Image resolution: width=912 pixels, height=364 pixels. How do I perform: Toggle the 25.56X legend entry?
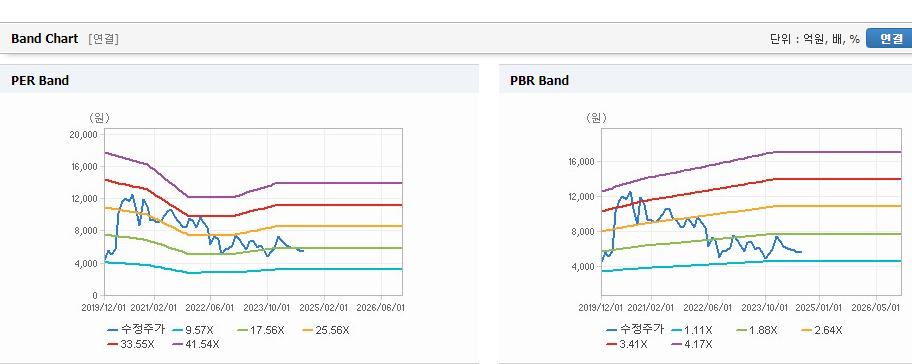click(x=326, y=330)
